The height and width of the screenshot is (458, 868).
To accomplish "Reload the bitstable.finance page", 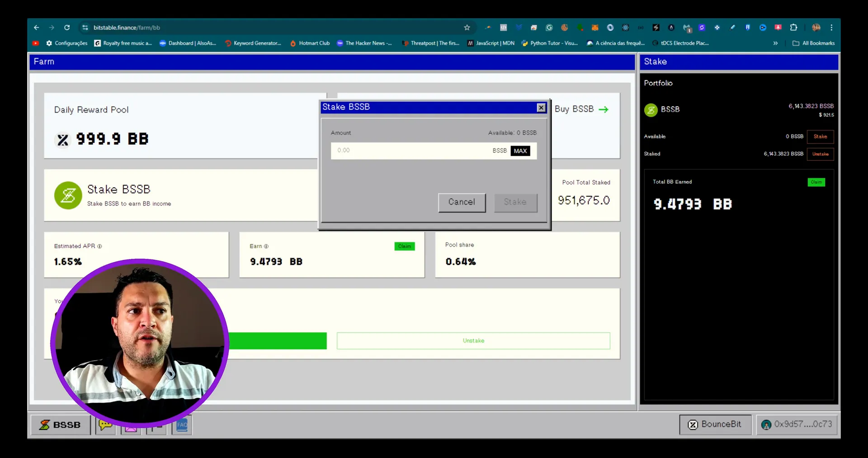I will [67, 28].
